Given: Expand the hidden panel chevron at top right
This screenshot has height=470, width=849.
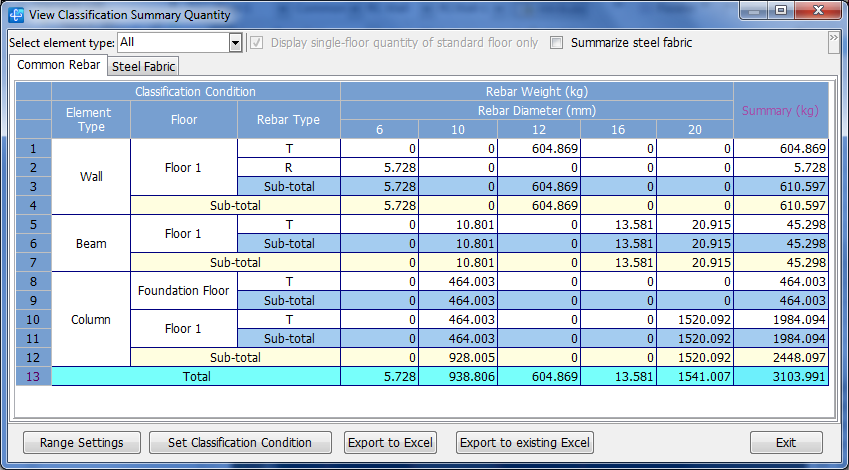Looking at the screenshot, I should tap(833, 40).
